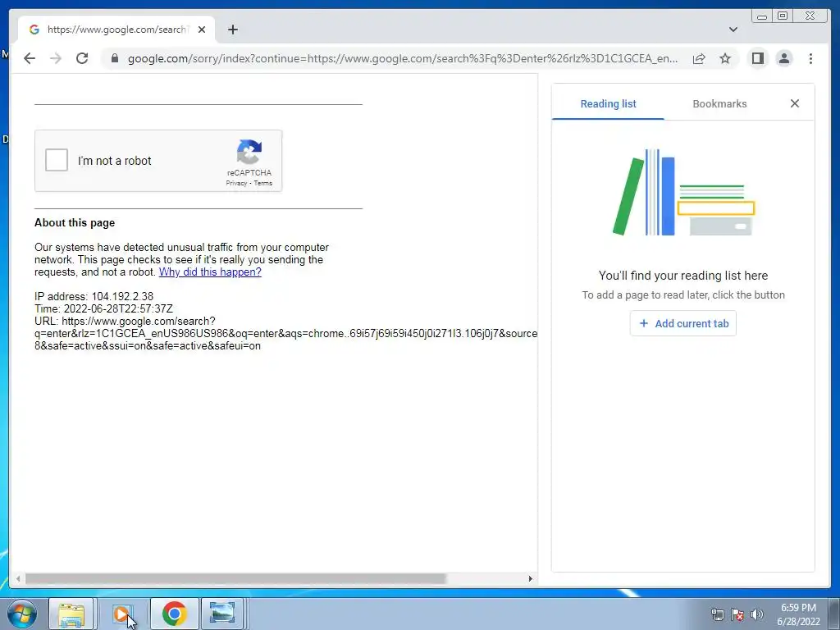Launch Windows Media Player from taskbar

click(121, 614)
